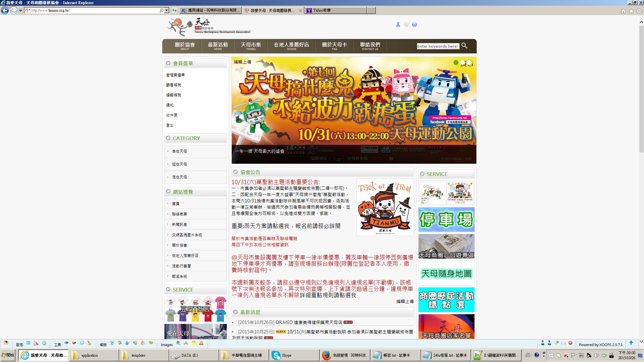Click the bell icon beside Images
Image resolution: width=644 pixels, height=362 pixels.
(201, 343)
